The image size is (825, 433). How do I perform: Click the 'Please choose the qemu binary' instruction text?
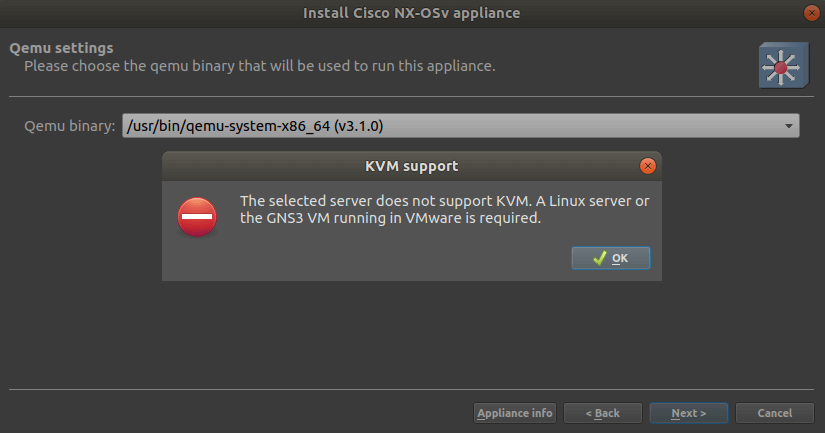[259, 66]
